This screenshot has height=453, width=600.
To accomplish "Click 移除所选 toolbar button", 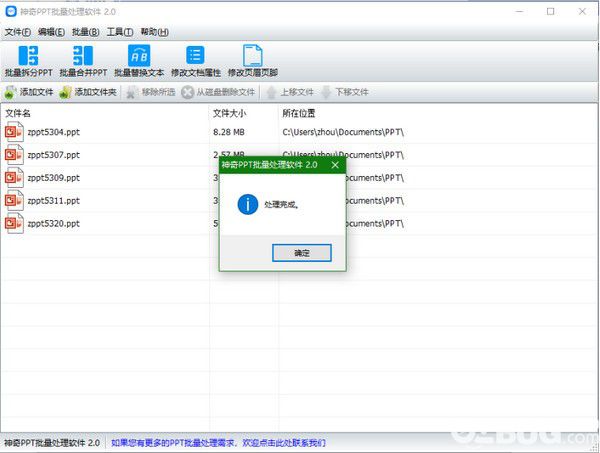I will [150, 92].
